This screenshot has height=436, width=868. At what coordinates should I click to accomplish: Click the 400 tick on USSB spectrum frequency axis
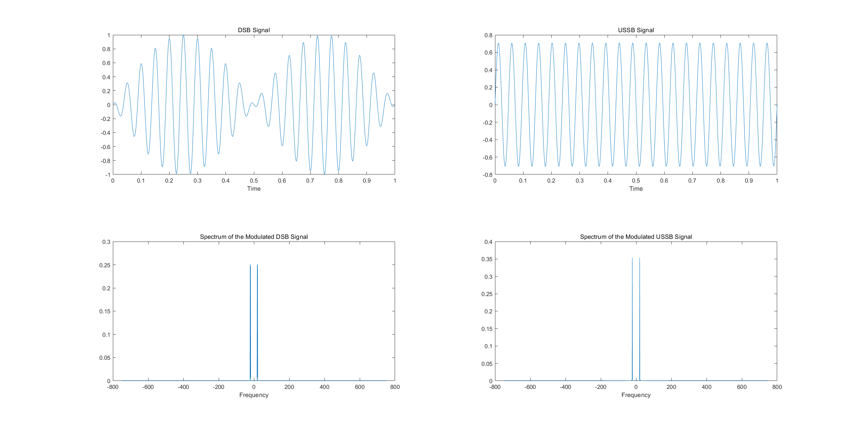(706, 387)
